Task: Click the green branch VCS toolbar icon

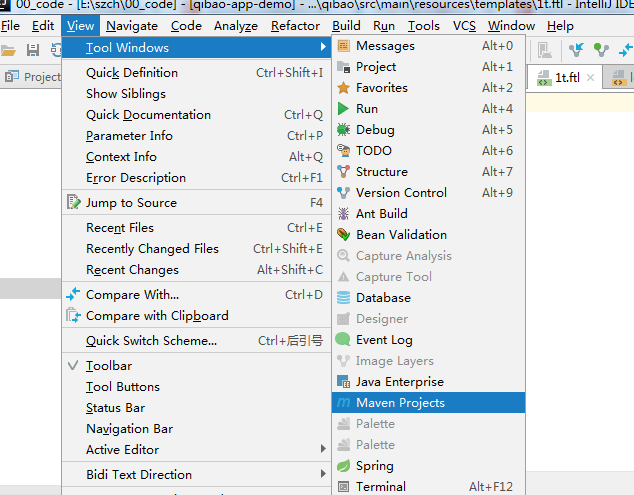Action: (x=601, y=50)
